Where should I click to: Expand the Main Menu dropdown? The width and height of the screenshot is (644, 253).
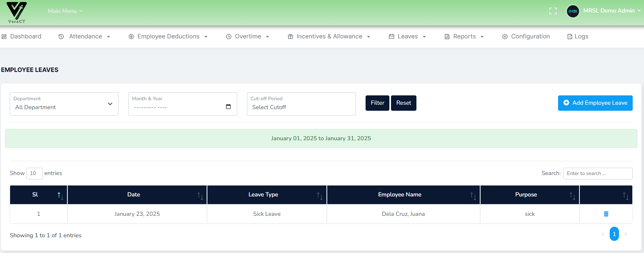[65, 11]
